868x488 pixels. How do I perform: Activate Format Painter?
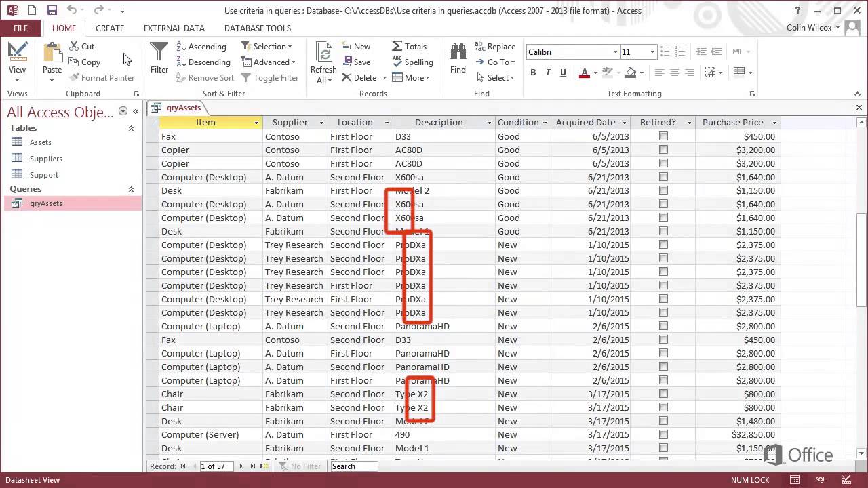tap(101, 77)
